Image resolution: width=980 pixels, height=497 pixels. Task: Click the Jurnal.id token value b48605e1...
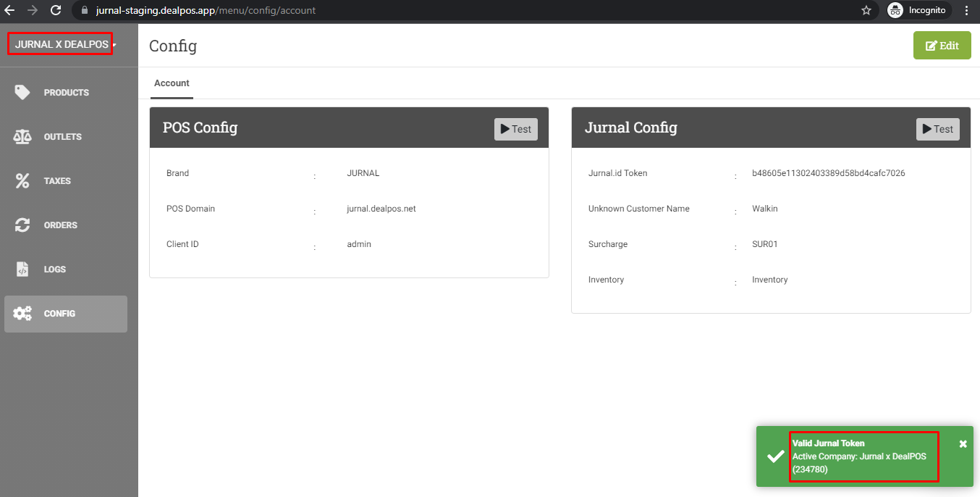click(x=829, y=173)
